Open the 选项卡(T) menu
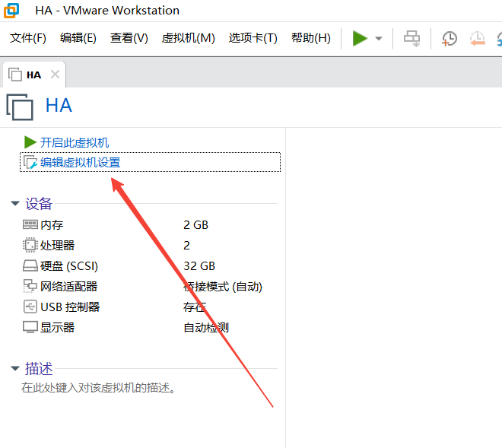The width and height of the screenshot is (502, 448). [253, 38]
